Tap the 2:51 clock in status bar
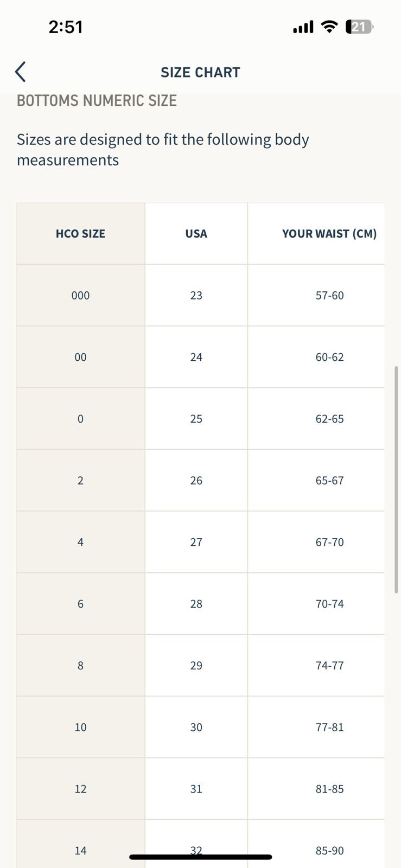This screenshot has width=401, height=868. (x=66, y=27)
